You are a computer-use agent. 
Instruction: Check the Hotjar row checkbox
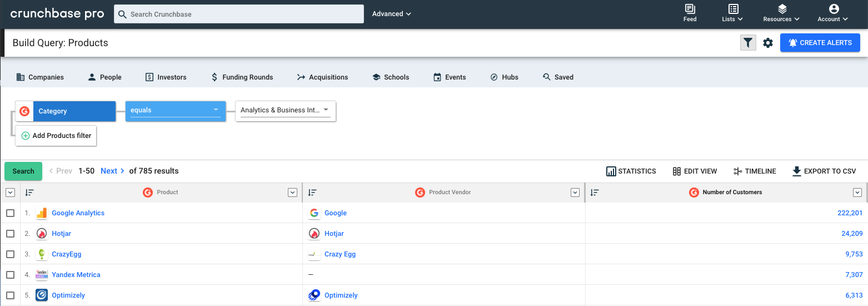(x=10, y=234)
